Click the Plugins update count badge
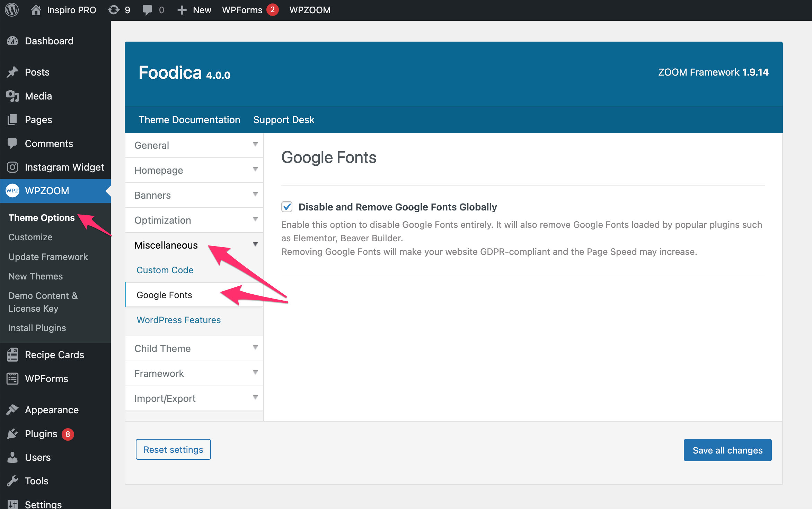Image resolution: width=812 pixels, height=509 pixels. tap(68, 434)
